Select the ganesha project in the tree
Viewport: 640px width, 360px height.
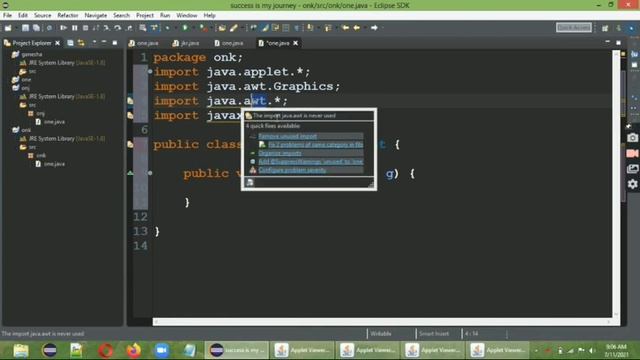pos(31,54)
